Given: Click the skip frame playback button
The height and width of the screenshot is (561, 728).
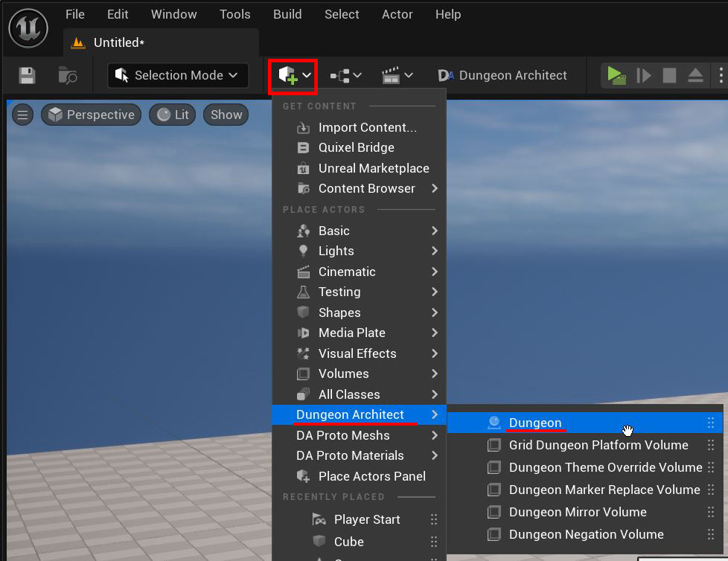Looking at the screenshot, I should click(x=643, y=75).
